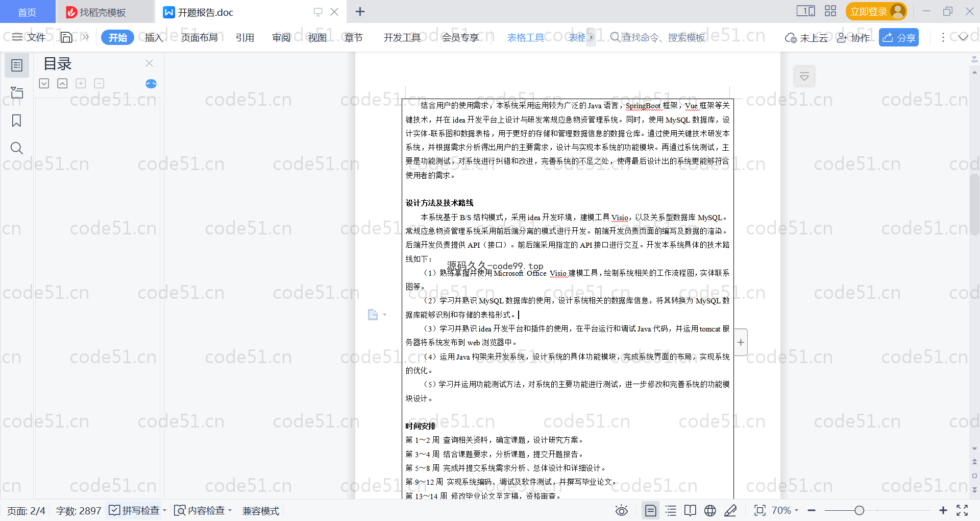Click 内容检查 content check
This screenshot has width=980, height=521.
coord(200,510)
